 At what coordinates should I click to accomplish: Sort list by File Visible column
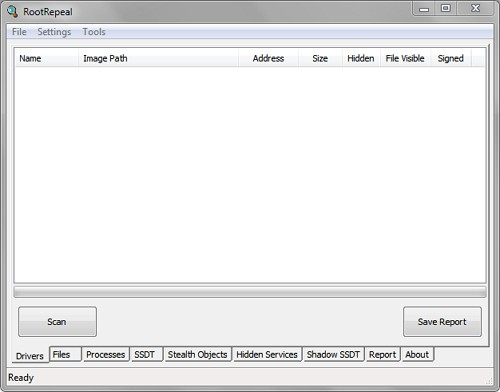(405, 58)
